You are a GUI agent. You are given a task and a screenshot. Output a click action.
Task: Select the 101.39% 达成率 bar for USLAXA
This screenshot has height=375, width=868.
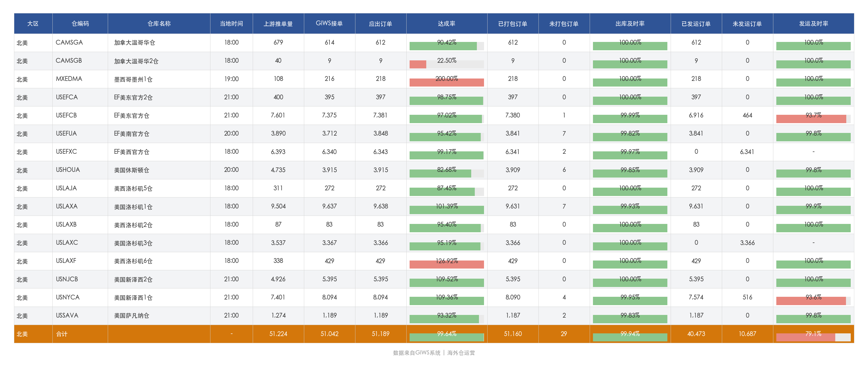tap(447, 210)
